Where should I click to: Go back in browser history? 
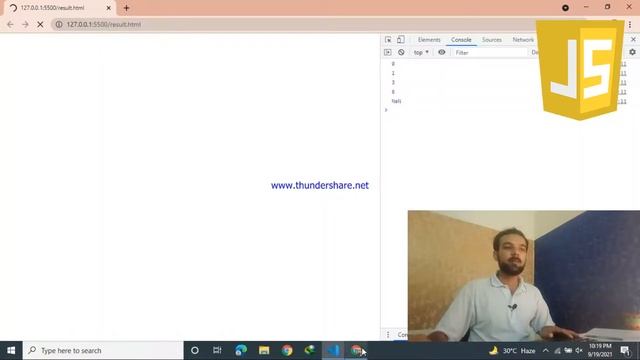pos(10,24)
